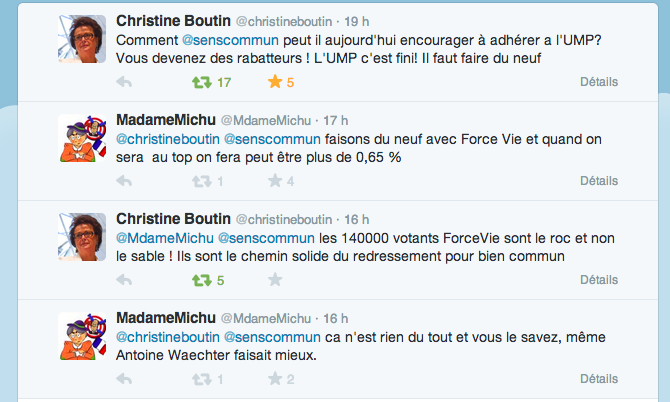670x402 pixels.
Task: Open @senscommun mention in the first tweet
Action: (x=230, y=40)
